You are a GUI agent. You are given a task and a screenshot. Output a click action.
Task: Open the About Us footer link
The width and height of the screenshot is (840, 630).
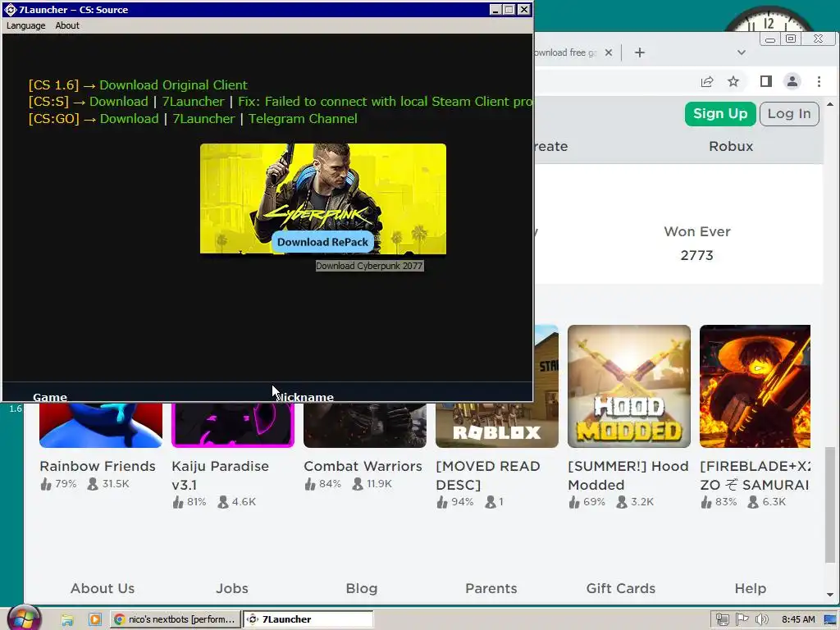[103, 588]
